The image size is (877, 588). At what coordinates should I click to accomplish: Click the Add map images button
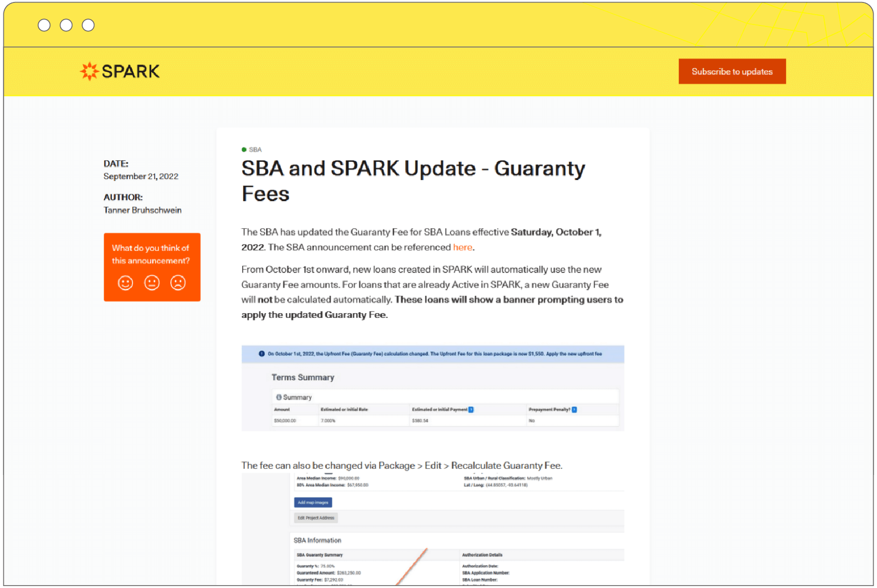(x=313, y=502)
